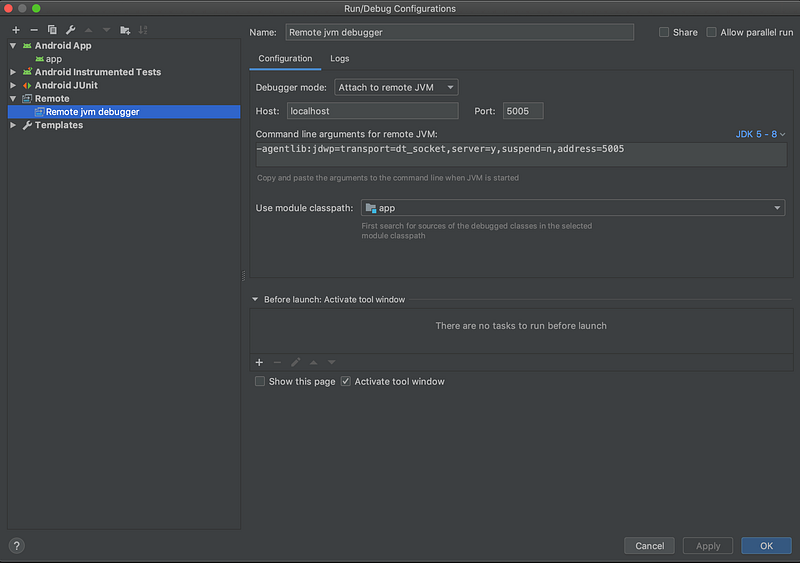Edit the before-launch task with the pencil icon
Screen dimensions: 800x563
click(295, 362)
